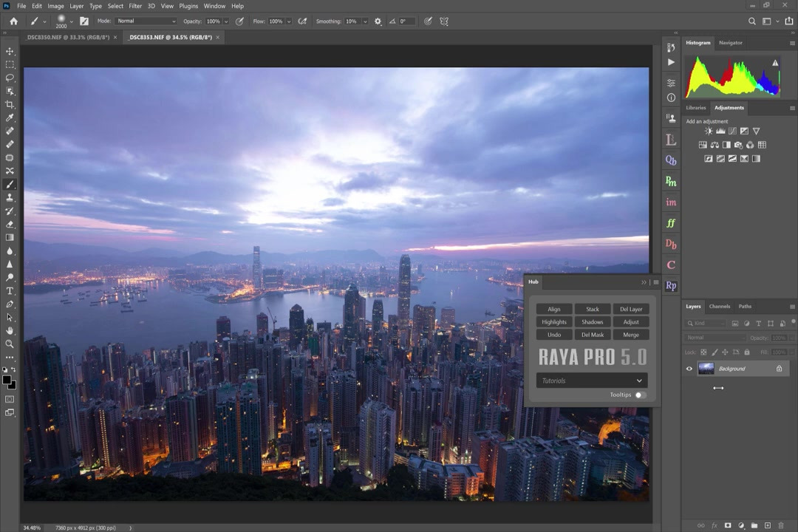Screen dimensions: 798x532
Task: Select the Background layer thumbnail
Action: tap(706, 369)
